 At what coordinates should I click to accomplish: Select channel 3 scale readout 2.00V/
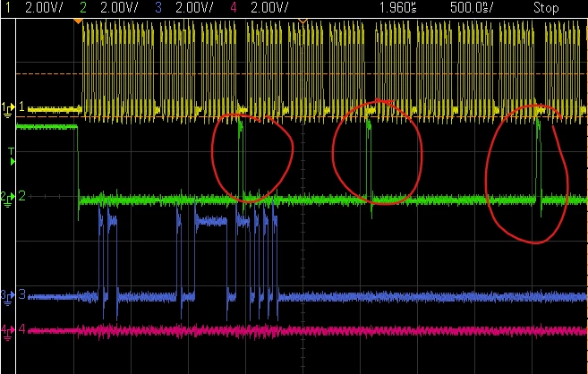(194, 8)
